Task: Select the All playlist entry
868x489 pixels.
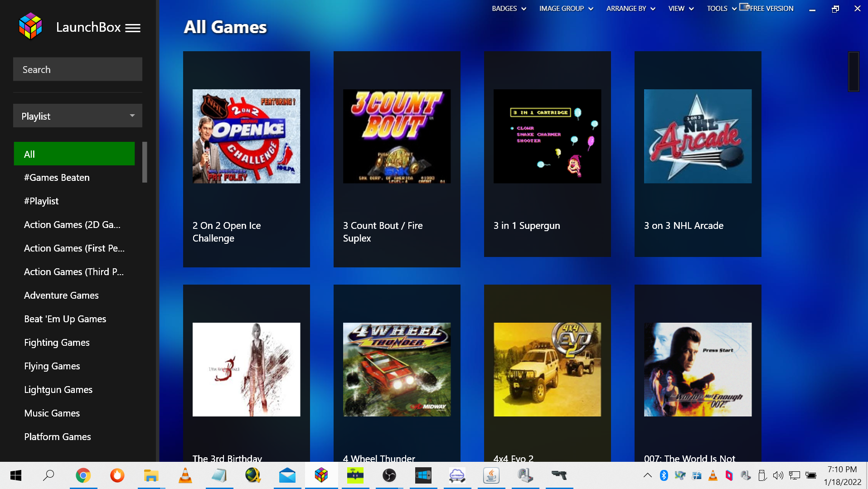Action: [x=74, y=154]
